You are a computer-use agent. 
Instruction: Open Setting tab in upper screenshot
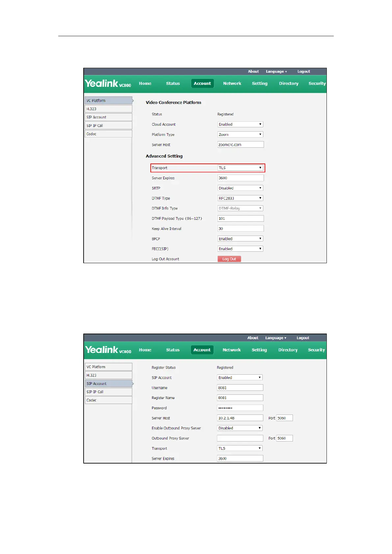click(x=260, y=84)
